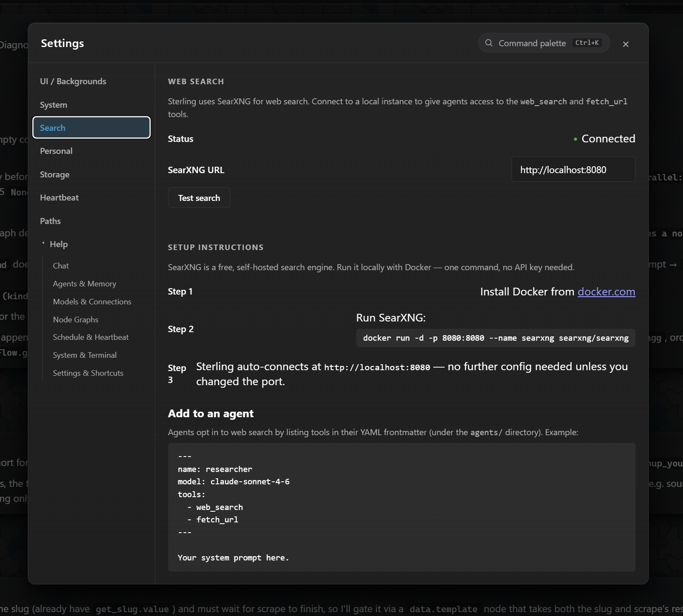Open the Node Graphs help topic
Screen dimensions: 683x616
click(x=75, y=320)
